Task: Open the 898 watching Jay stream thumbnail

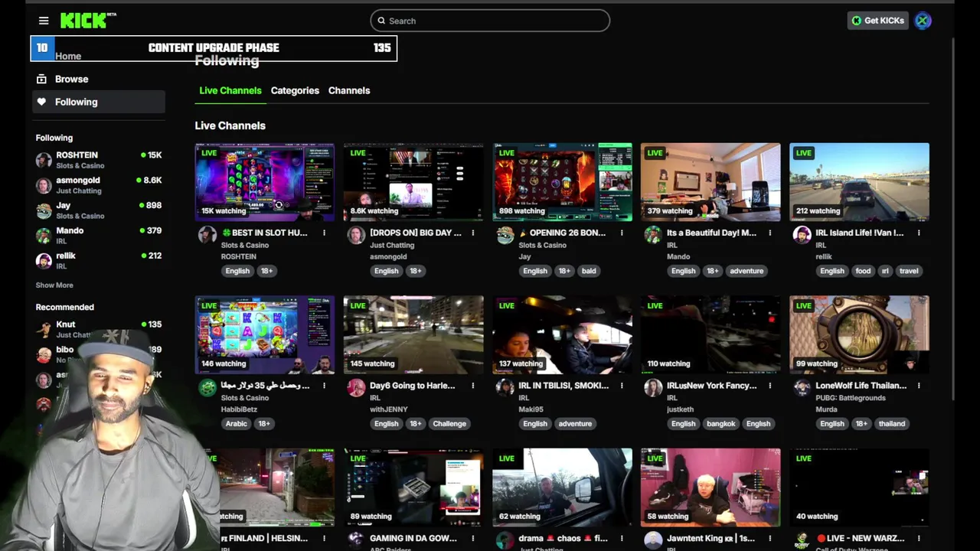Action: tap(562, 182)
